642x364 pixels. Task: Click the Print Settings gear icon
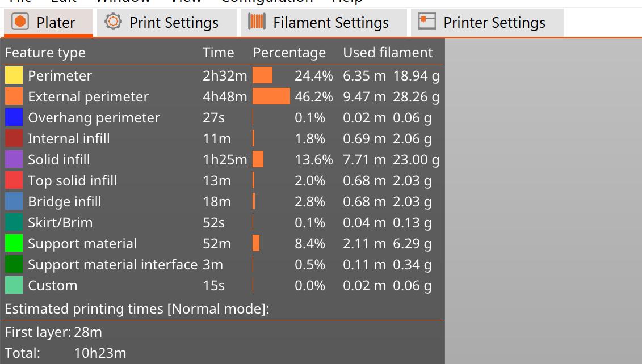click(x=114, y=22)
